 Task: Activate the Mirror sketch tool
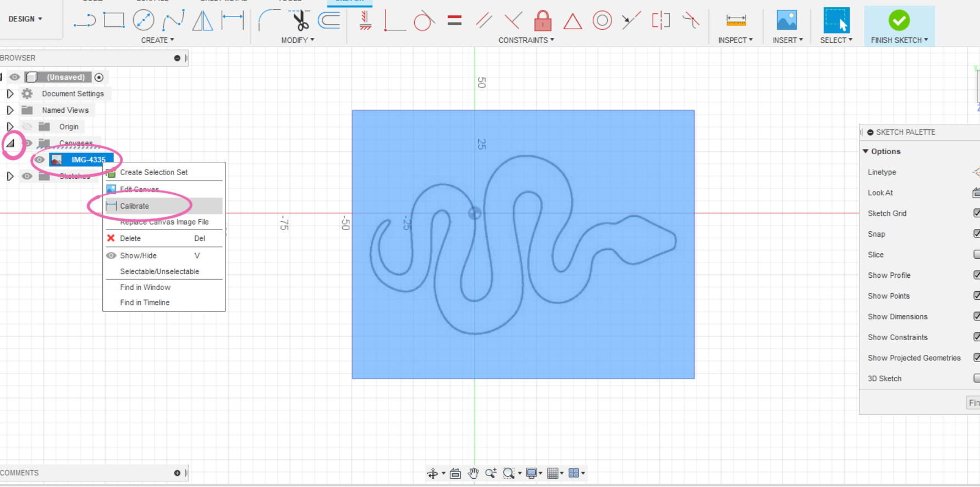(x=202, y=20)
